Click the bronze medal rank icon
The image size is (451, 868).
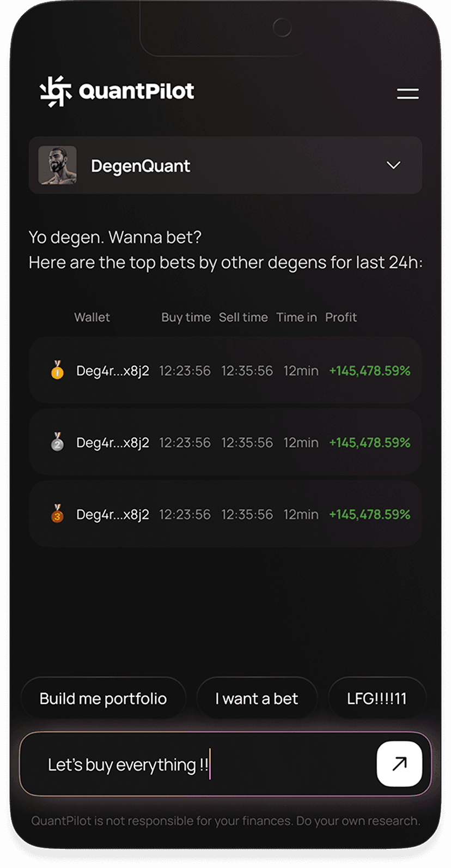coord(57,514)
